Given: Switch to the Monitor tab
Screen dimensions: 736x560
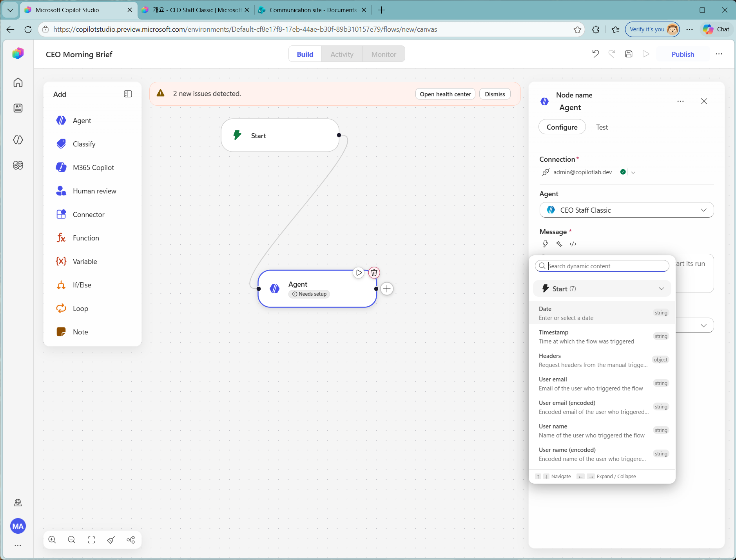Looking at the screenshot, I should pyautogui.click(x=384, y=54).
